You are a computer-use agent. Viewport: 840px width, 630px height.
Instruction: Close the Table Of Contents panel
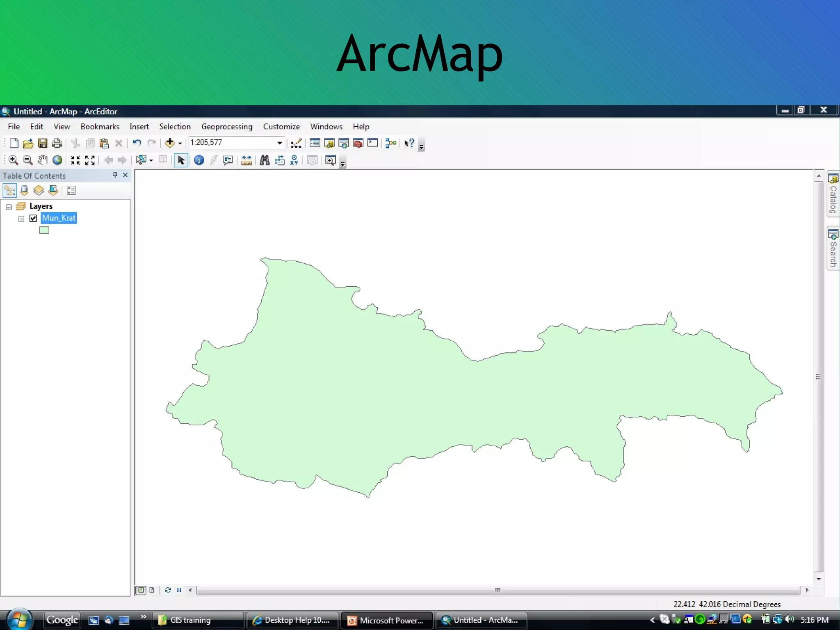pos(126,175)
